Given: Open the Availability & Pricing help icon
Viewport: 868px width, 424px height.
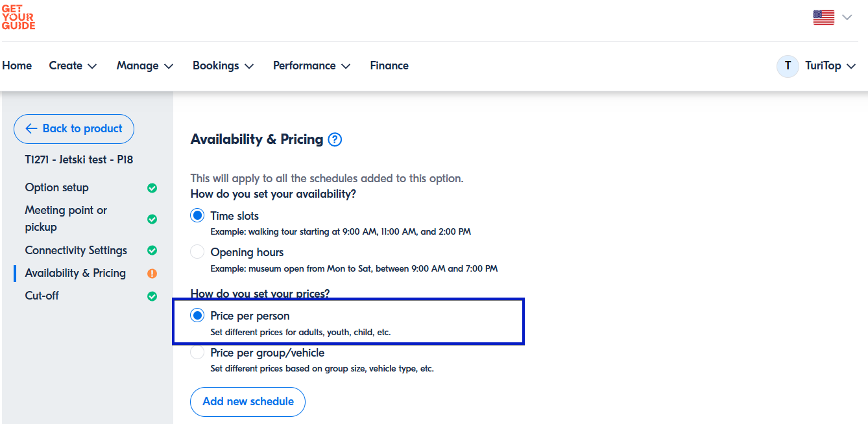Looking at the screenshot, I should (x=335, y=139).
